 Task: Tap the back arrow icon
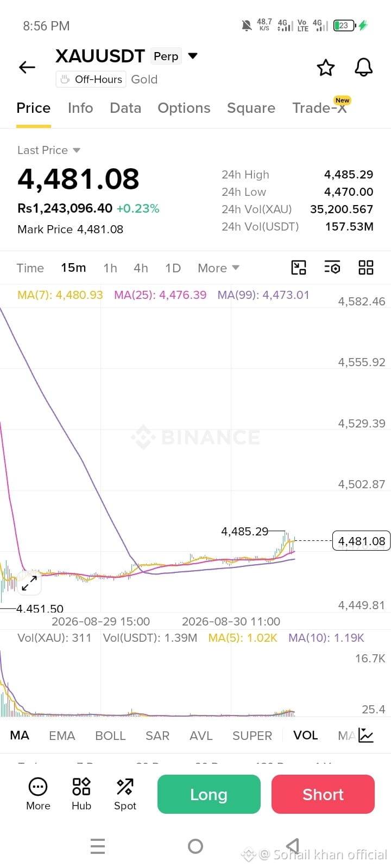(27, 67)
